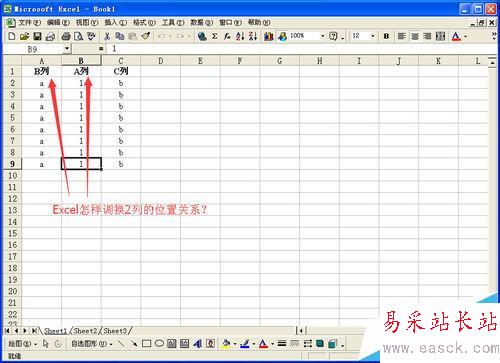
Task: Open the Name Box dropdown arrow
Action: [67, 49]
